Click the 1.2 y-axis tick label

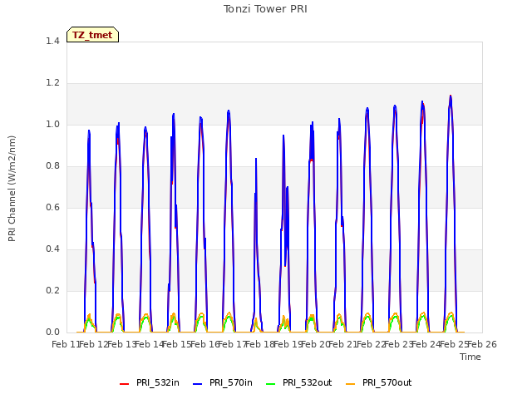[x=52, y=83]
